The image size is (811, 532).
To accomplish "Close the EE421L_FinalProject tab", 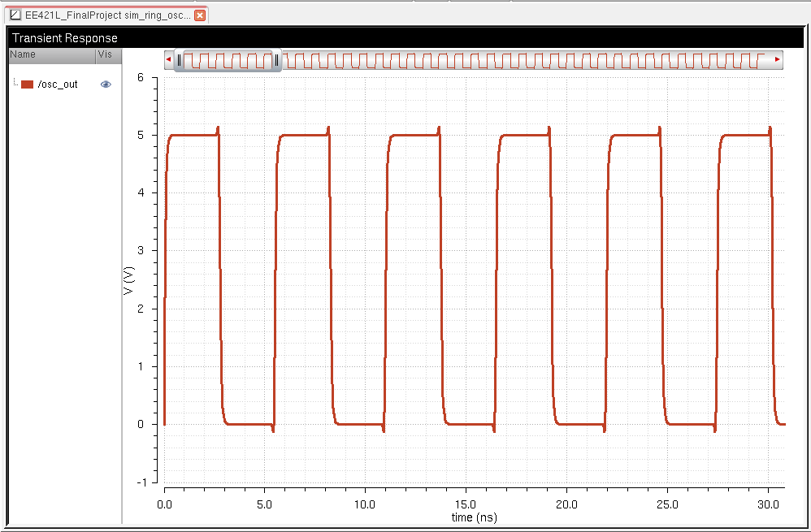I will point(200,15).
